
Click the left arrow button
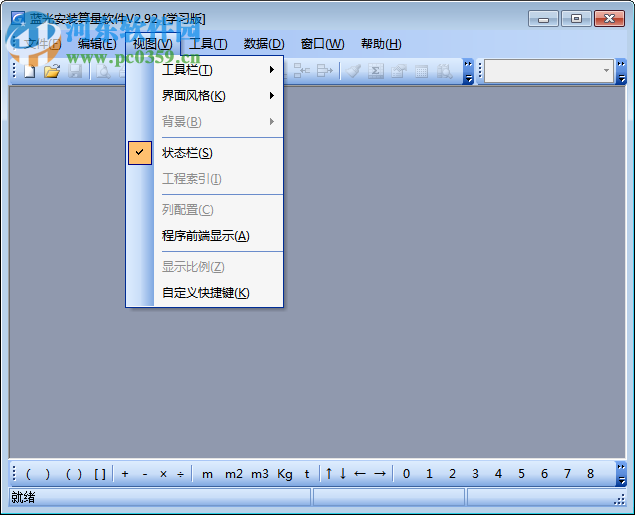click(360, 473)
